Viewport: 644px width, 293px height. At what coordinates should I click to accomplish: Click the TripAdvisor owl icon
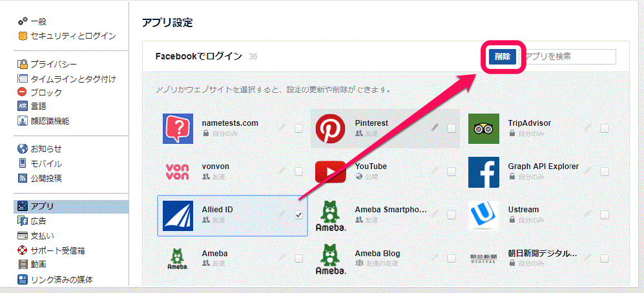pyautogui.click(x=483, y=128)
